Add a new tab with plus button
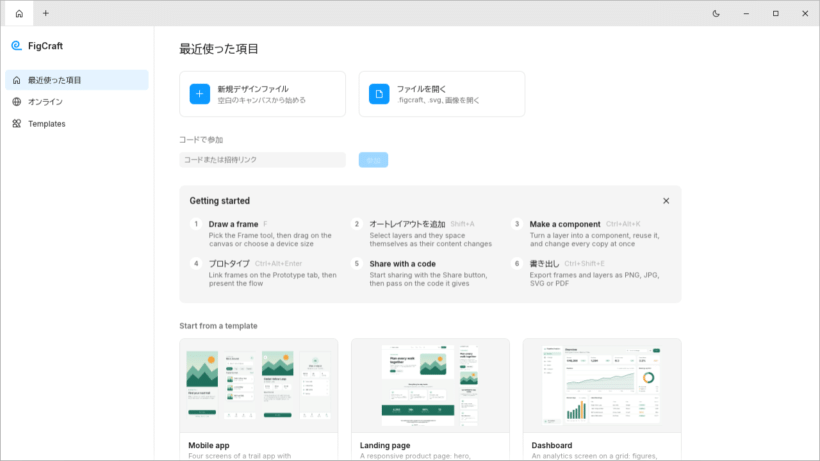 (x=45, y=14)
